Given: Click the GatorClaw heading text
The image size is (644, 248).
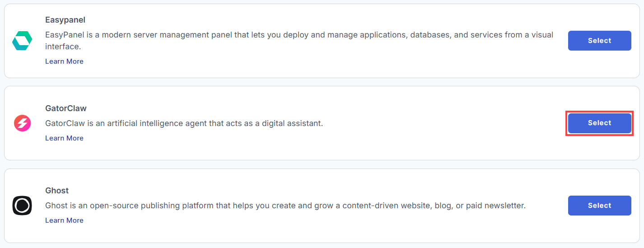Looking at the screenshot, I should (66, 108).
